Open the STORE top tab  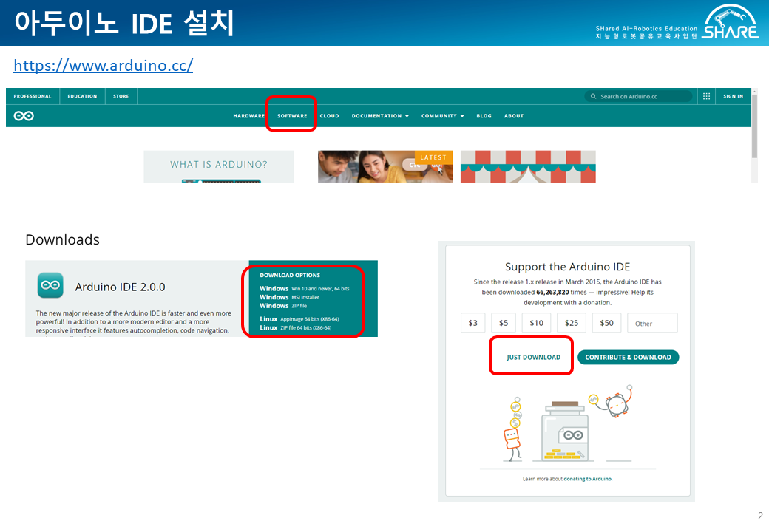[x=121, y=96]
